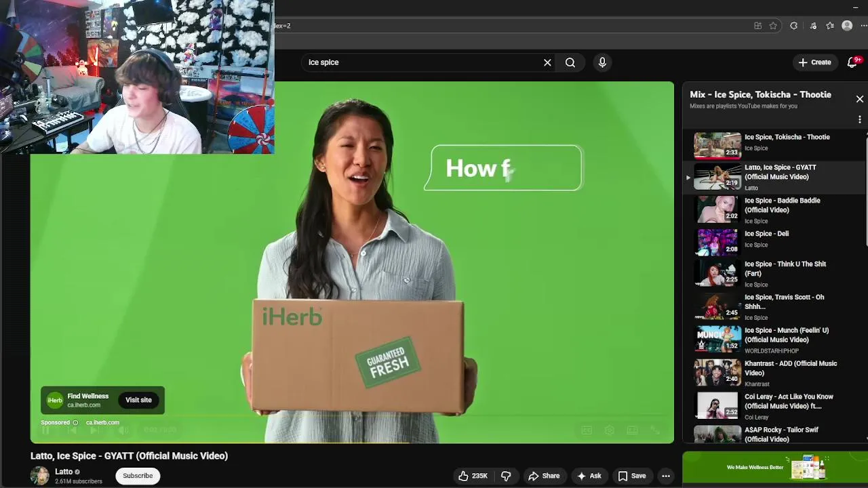Open the Latto channel name link
Screen dimensions: 868x488
[x=64, y=472]
